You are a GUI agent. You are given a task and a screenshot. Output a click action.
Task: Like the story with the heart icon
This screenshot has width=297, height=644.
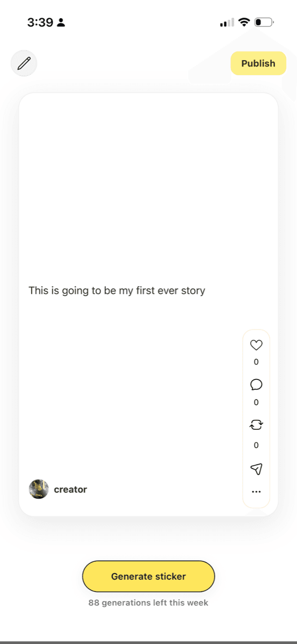pos(256,346)
